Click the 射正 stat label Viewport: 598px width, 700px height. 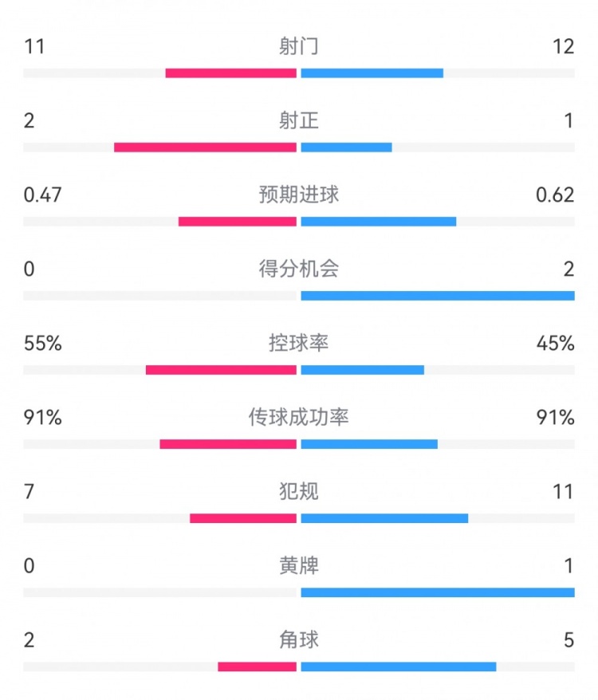[299, 120]
